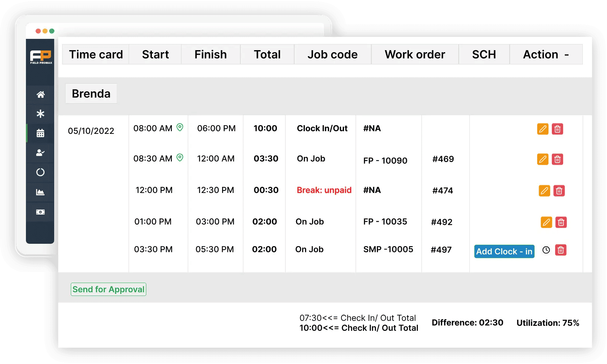607x364 pixels.
Task: Delete the Break: unpaid row entry
Action: click(x=559, y=191)
